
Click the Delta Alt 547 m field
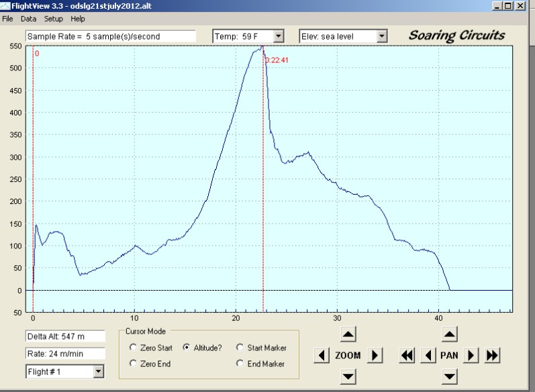point(65,336)
